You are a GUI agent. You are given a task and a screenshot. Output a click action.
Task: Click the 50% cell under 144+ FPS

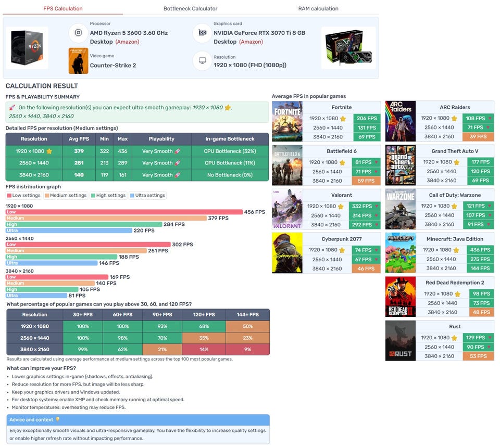coord(248,326)
